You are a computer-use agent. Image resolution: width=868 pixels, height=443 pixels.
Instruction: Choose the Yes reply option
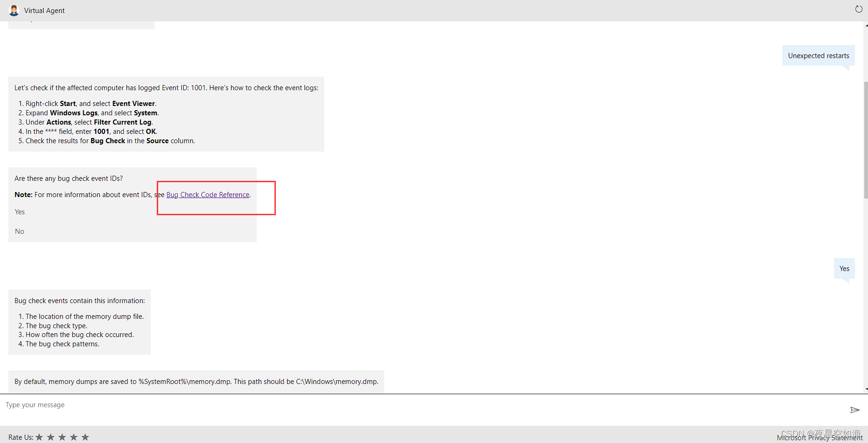pos(20,212)
